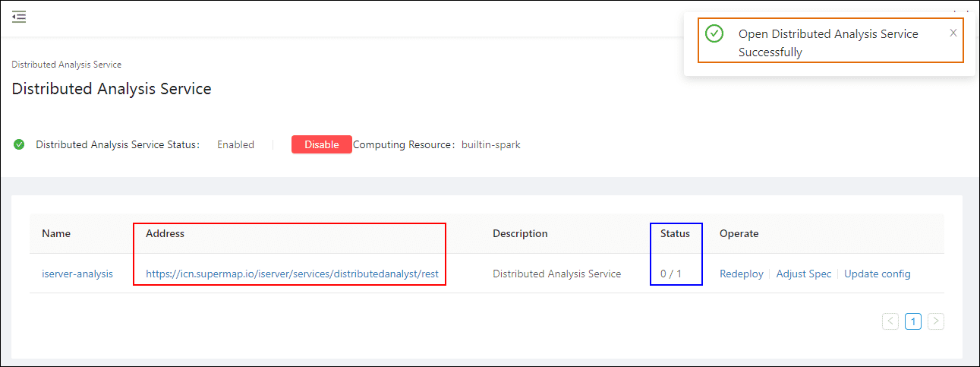Image resolution: width=980 pixels, height=367 pixels.
Task: Go to the next page arrow
Action: tap(936, 321)
